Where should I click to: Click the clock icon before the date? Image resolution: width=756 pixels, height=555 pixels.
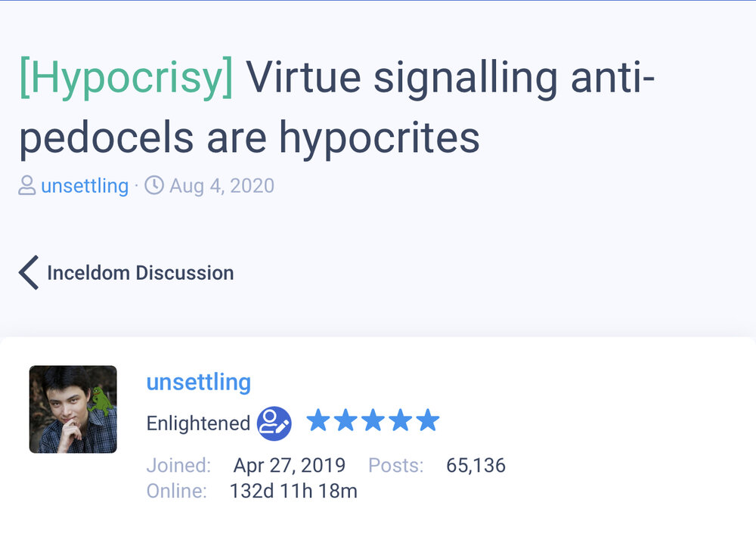(x=154, y=185)
